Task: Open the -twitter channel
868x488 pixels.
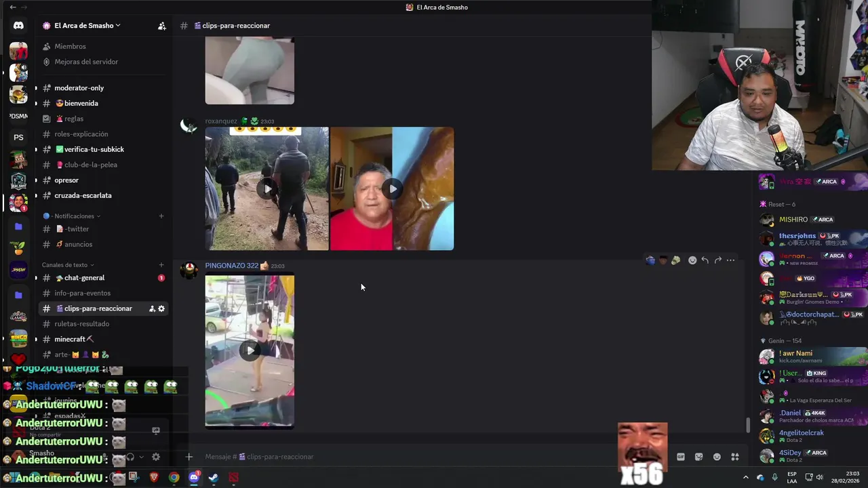Action: [104, 229]
